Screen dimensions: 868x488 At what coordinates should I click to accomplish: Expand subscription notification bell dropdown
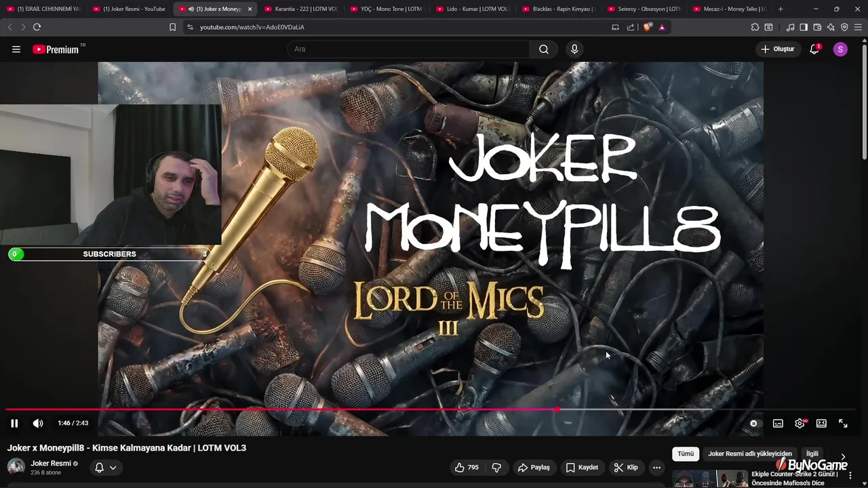tap(105, 467)
